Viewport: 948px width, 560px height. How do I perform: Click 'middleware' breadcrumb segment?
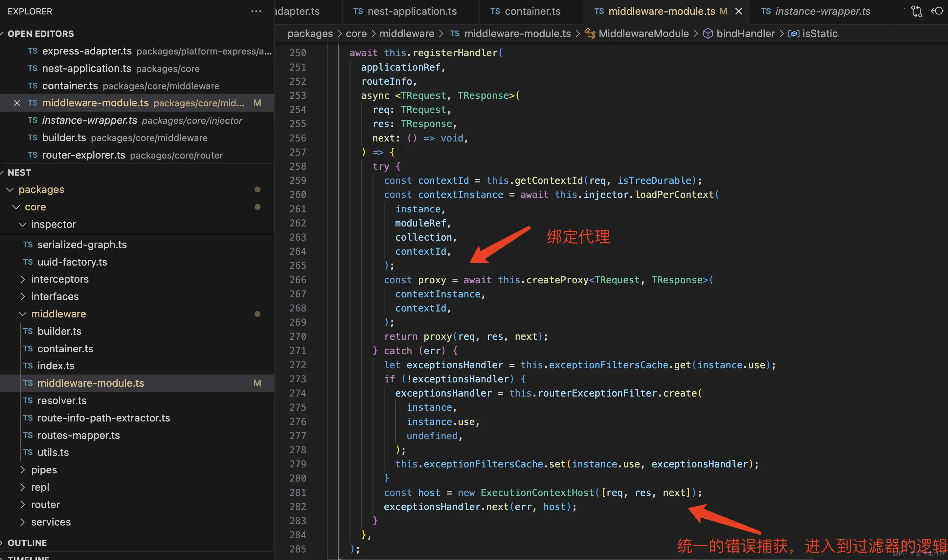[x=407, y=33]
